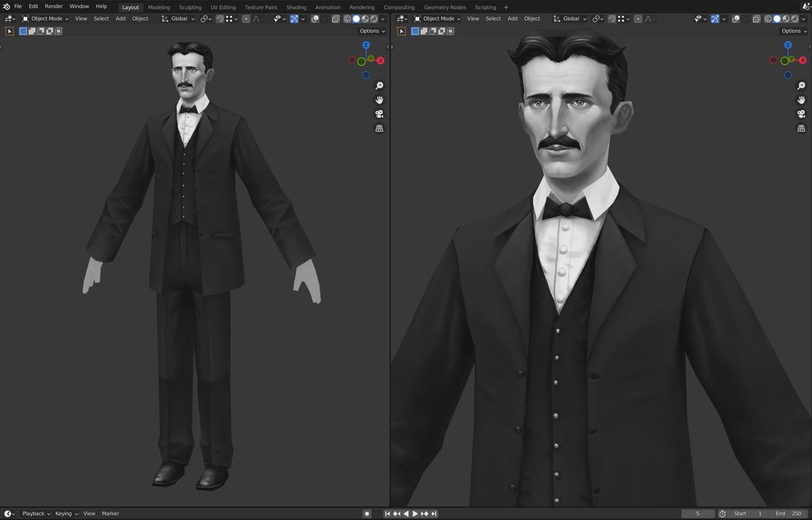Open Options dropdown in left viewport
The height and width of the screenshot is (520, 812).
(x=372, y=31)
